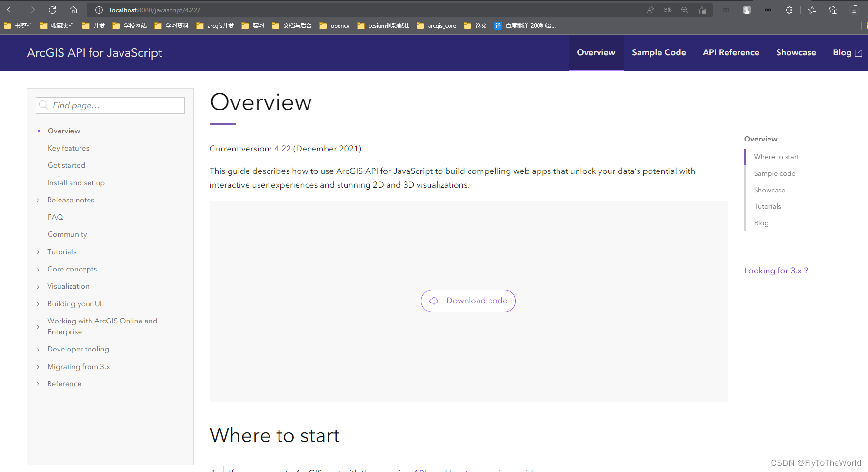
Task: Open the 百度翻译 bookmark
Action: [525, 26]
